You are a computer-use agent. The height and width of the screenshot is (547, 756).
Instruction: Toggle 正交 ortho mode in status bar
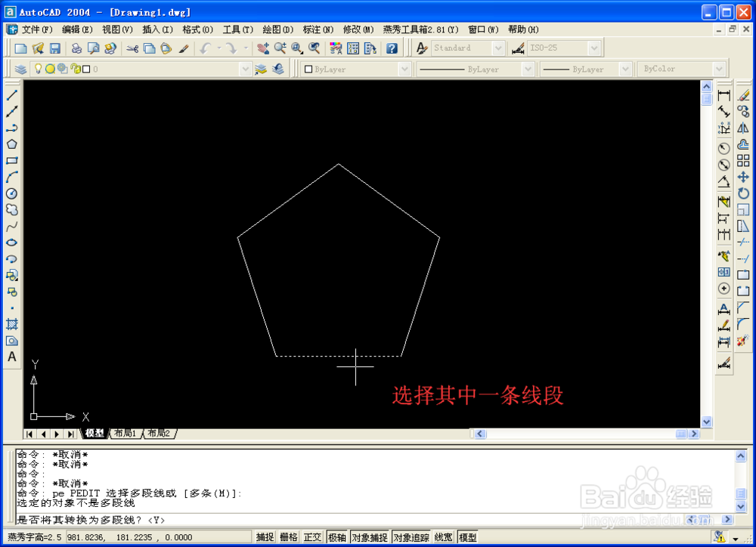(x=312, y=537)
